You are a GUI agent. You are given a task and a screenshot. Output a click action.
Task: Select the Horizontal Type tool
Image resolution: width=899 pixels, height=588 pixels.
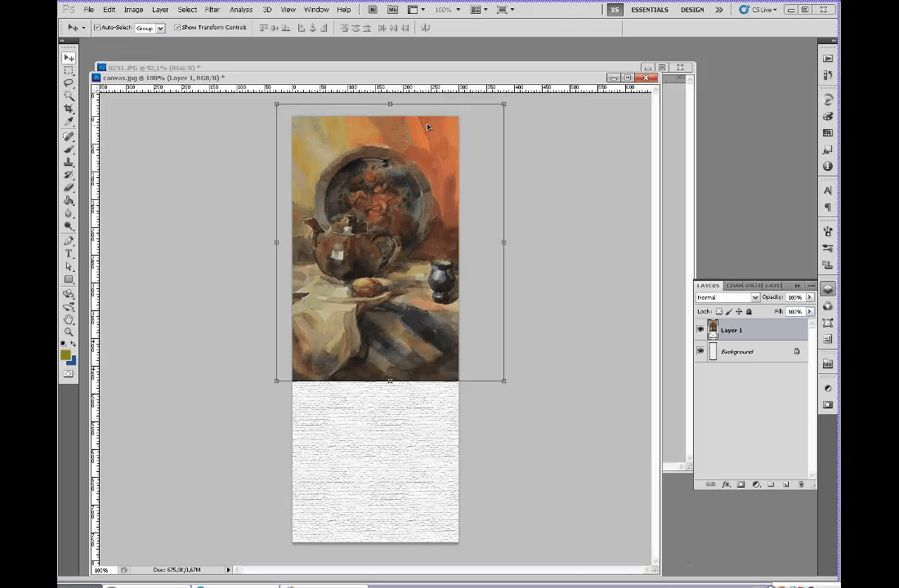pyautogui.click(x=68, y=253)
